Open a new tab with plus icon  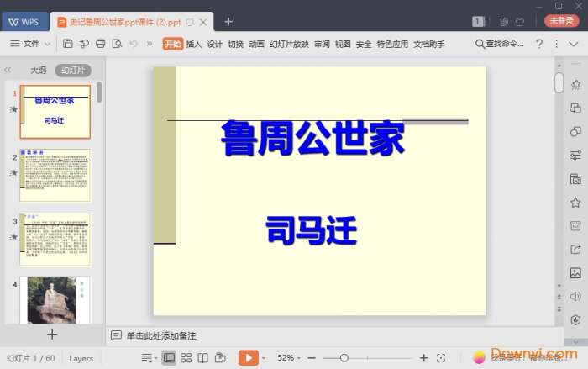tap(228, 22)
